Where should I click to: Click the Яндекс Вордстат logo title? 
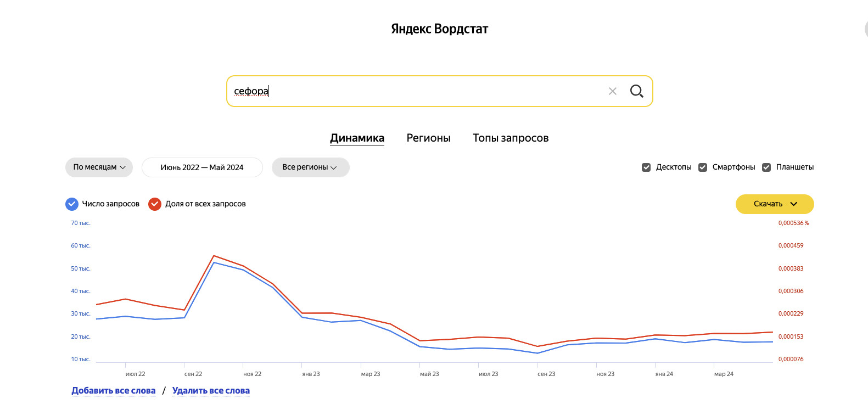point(439,29)
